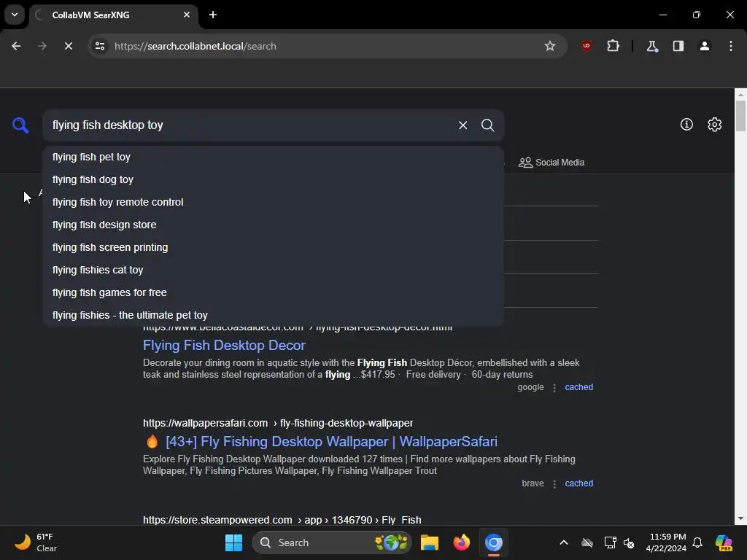The image size is (747, 560).
Task: Open the tab search dropdown arrow
Action: [x=15, y=15]
